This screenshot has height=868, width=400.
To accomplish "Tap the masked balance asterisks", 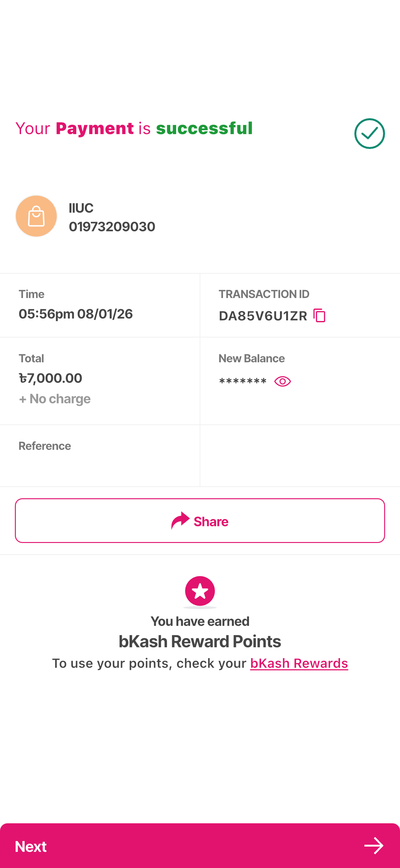I will coord(243,382).
